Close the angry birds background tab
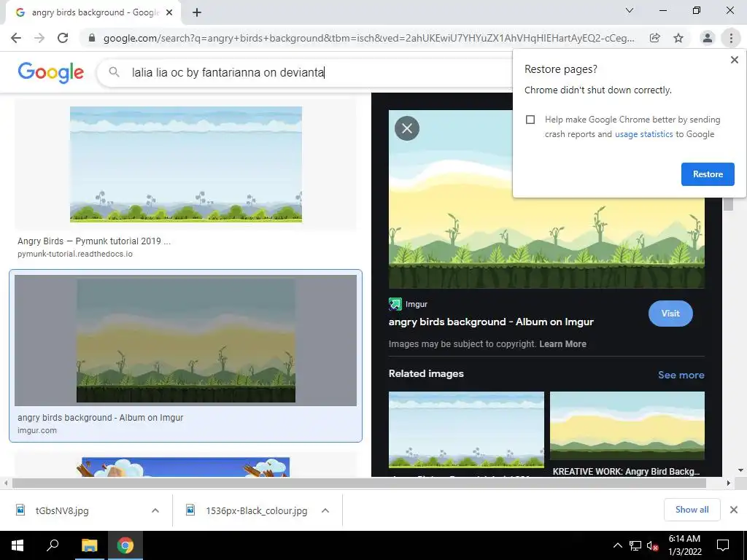The height and width of the screenshot is (560, 747). [169, 12]
